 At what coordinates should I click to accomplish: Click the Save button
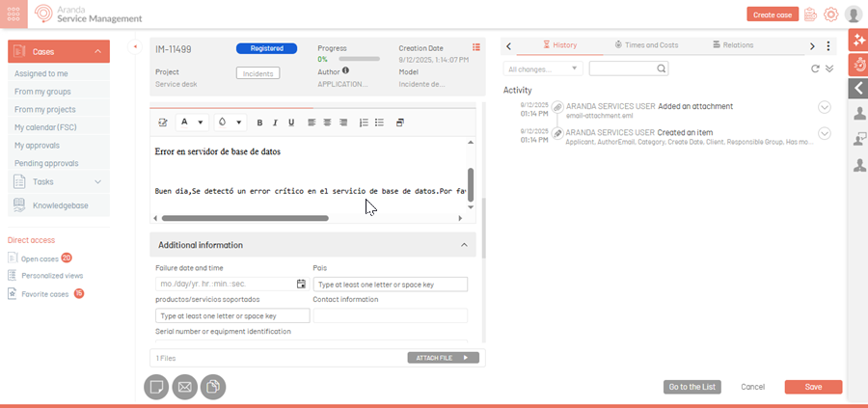[813, 387]
